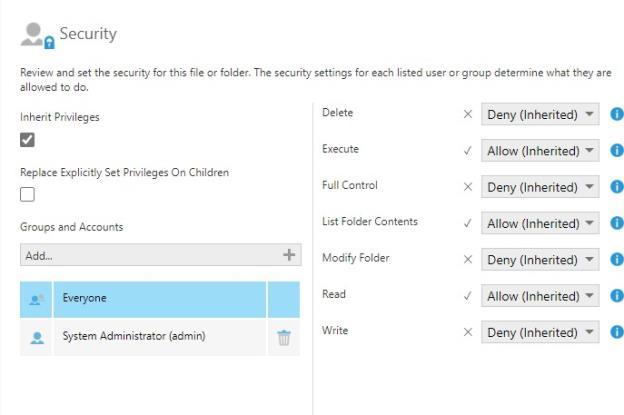Open the Modify Folder privilege dropdown
Viewport: 624px width, 415px height.
click(x=540, y=260)
